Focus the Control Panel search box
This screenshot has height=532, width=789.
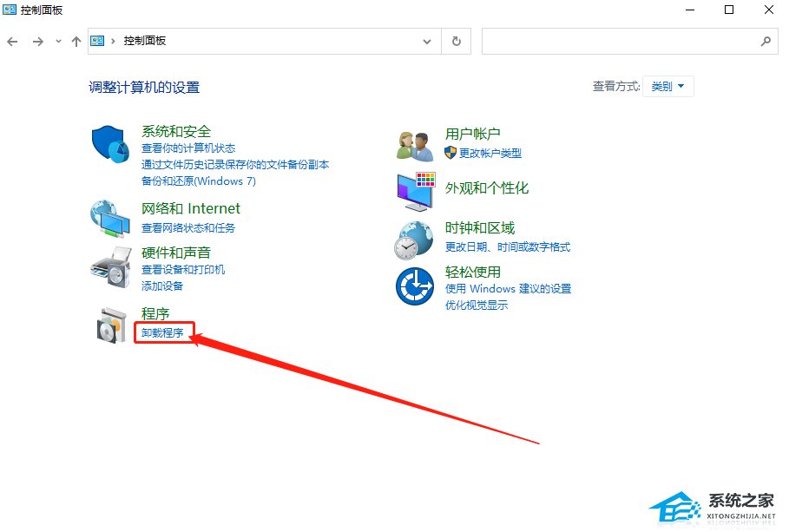click(630, 42)
